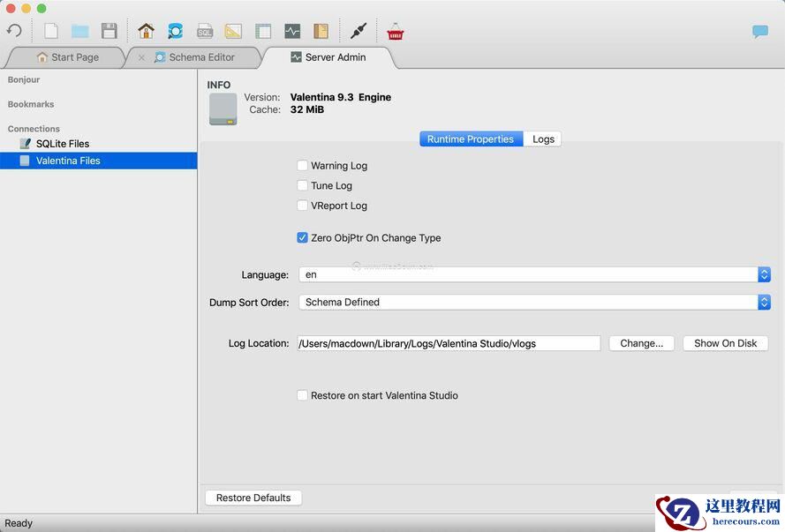Open the SQL Editor toolbar icon
The image size is (785, 532).
click(x=204, y=31)
